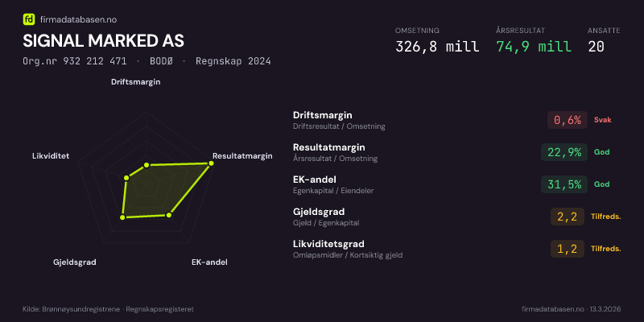This screenshot has height=322, width=644.
Task: Click the Driftsmargin axis label on radar
Action: point(136,82)
